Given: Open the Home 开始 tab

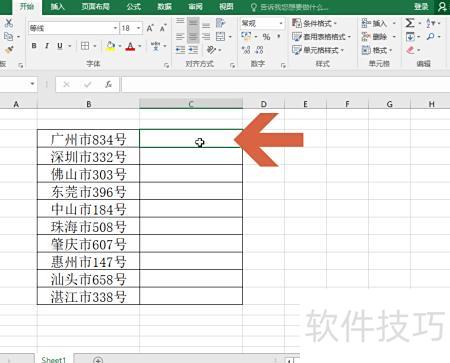Looking at the screenshot, I should 27,7.
